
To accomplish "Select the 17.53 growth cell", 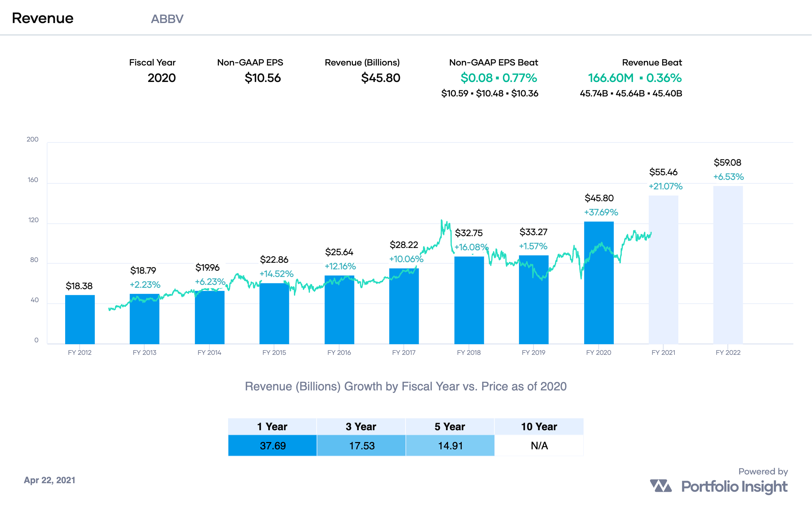I will [361, 445].
